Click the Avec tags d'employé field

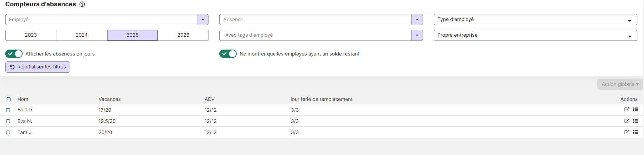pyautogui.click(x=315, y=35)
